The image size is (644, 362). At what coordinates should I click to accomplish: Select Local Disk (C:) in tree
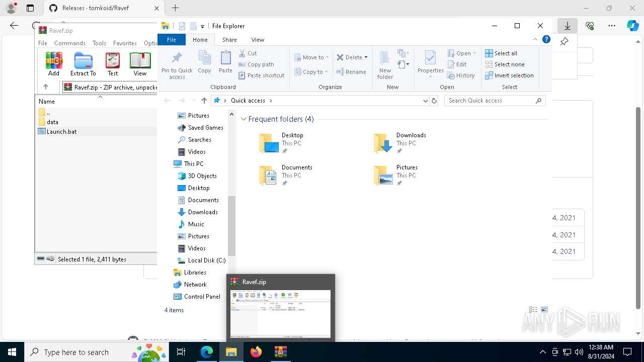point(206,260)
